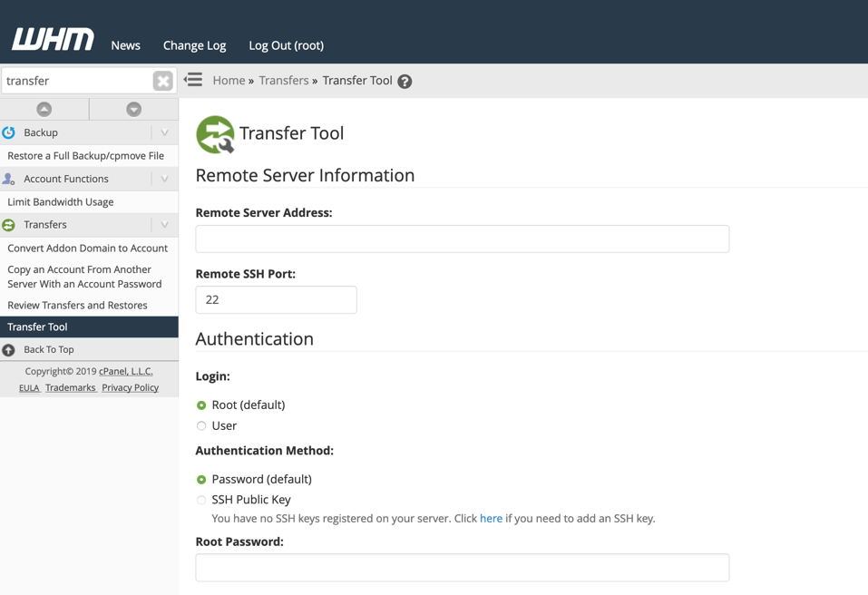The height and width of the screenshot is (595, 868).
Task: Click the expand-all down arrow in sidebar
Action: click(x=133, y=109)
